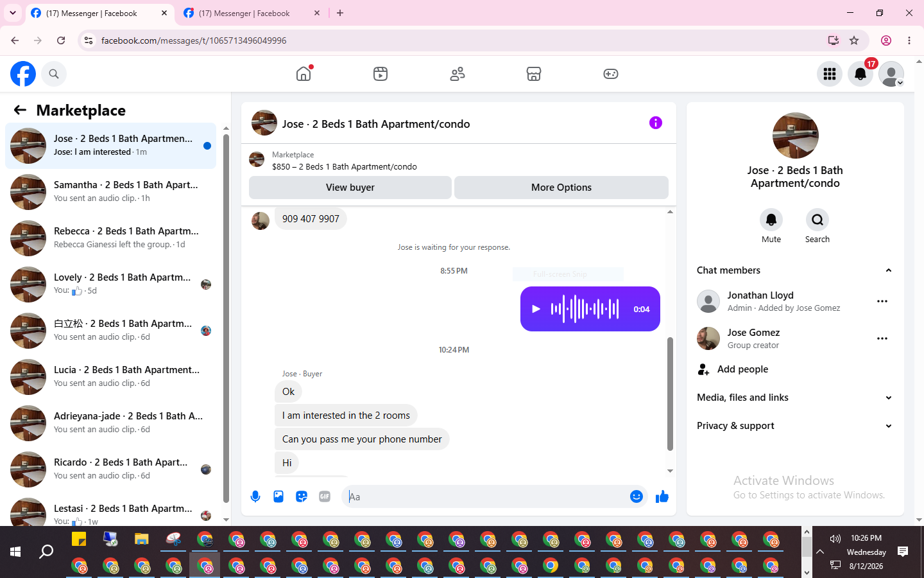The width and height of the screenshot is (924, 578).
Task: Open options menu for Jonathan Lloyd
Action: click(882, 301)
